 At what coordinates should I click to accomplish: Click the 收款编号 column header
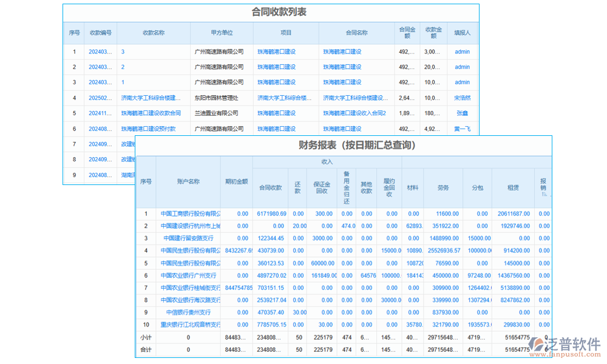point(101,33)
